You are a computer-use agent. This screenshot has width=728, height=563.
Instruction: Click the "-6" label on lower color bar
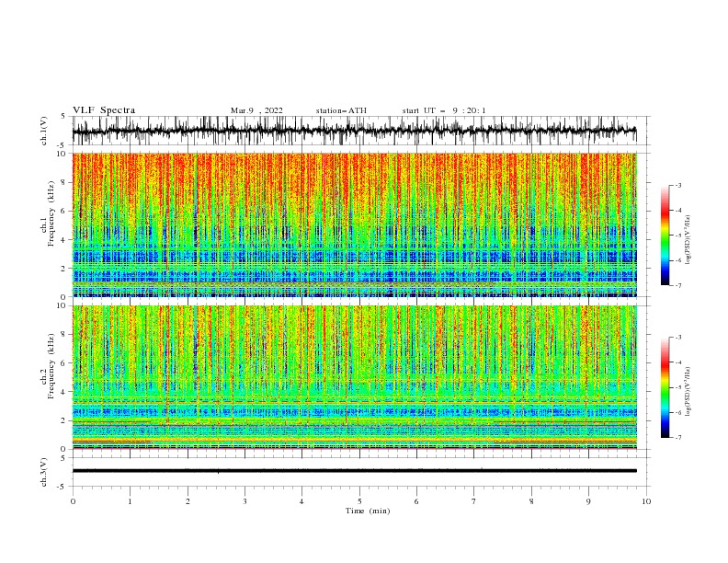click(678, 412)
